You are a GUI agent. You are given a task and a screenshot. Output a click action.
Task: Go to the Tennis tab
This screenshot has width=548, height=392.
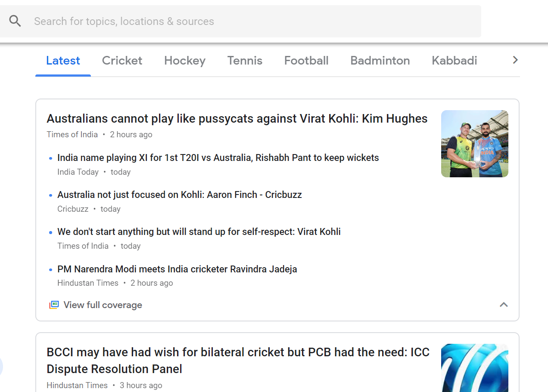click(x=245, y=61)
